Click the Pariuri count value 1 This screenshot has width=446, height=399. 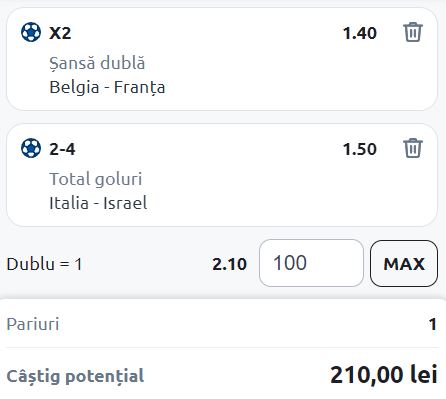coord(433,324)
